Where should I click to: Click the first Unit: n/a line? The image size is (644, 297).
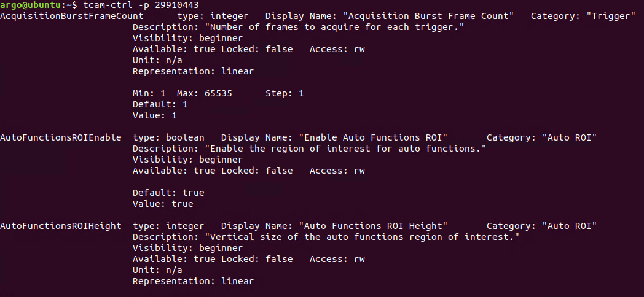(157, 60)
